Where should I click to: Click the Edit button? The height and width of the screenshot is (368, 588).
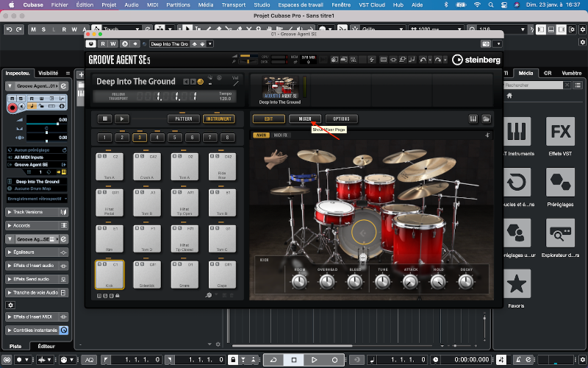268,119
